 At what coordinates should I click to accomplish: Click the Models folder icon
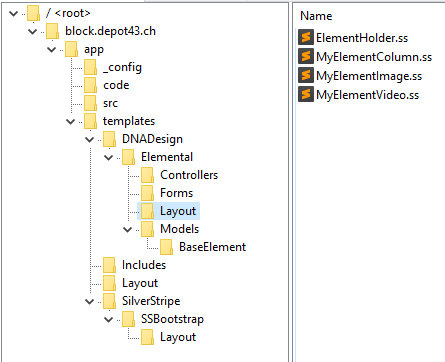[x=148, y=229]
